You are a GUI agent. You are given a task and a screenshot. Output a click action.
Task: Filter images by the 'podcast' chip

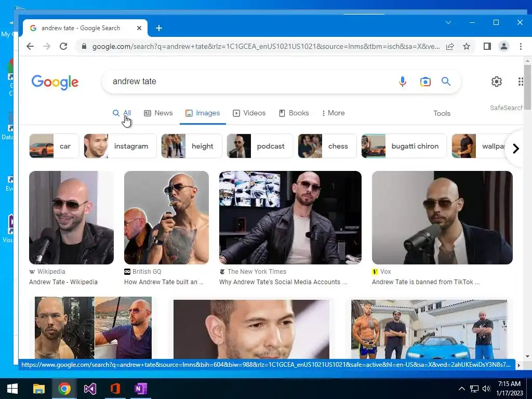pos(260,146)
